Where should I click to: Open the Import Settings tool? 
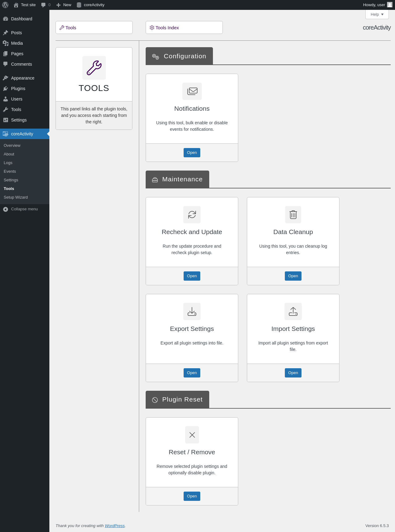click(x=293, y=373)
